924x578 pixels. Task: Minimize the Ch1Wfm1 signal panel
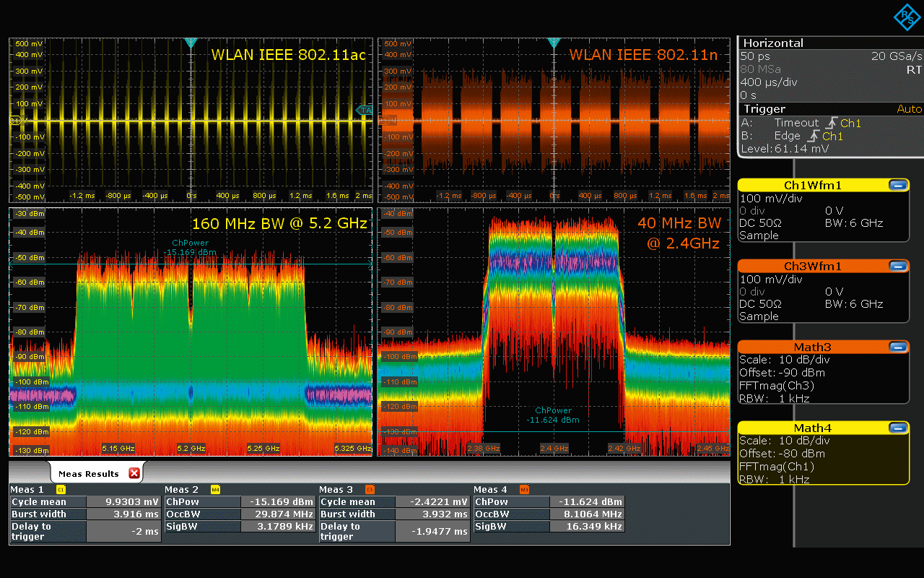click(898, 185)
